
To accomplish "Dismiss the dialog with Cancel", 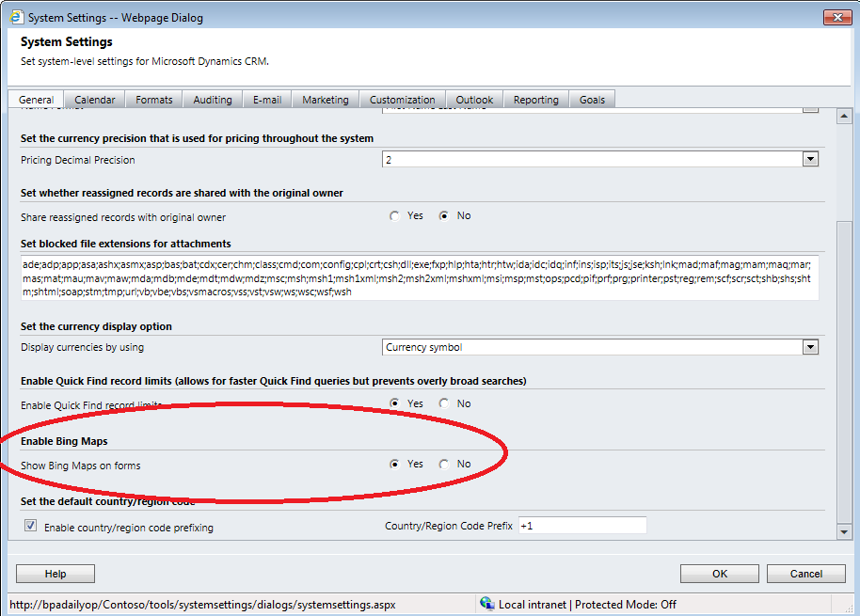I will pyautogui.click(x=805, y=573).
